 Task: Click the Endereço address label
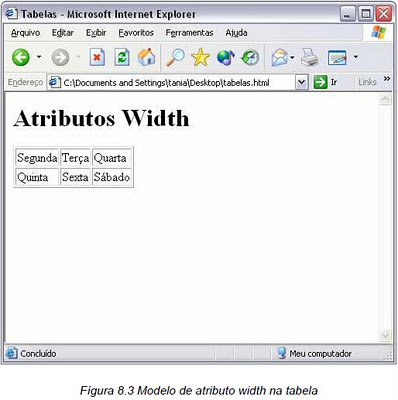coord(25,82)
